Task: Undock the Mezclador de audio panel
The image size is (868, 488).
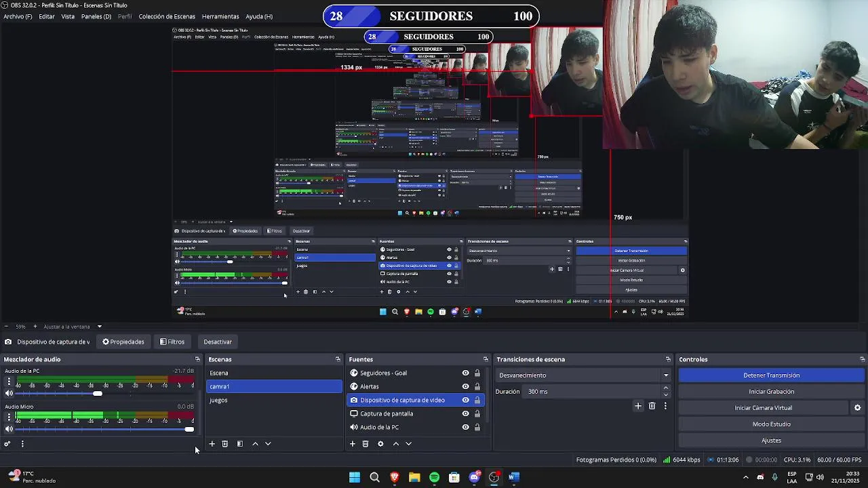Action: [x=197, y=359]
